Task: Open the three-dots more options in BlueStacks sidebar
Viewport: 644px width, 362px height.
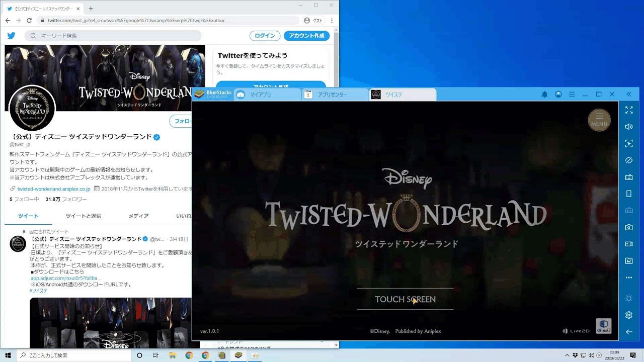Action: (x=628, y=278)
